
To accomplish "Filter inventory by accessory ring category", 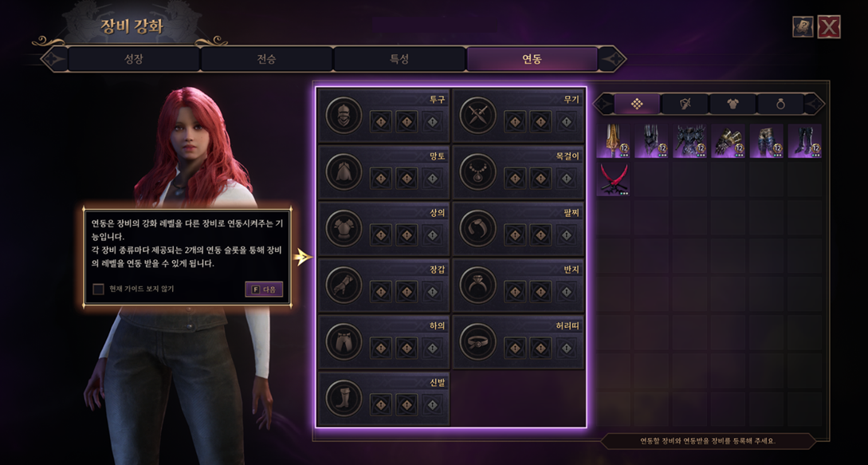I will (x=780, y=104).
